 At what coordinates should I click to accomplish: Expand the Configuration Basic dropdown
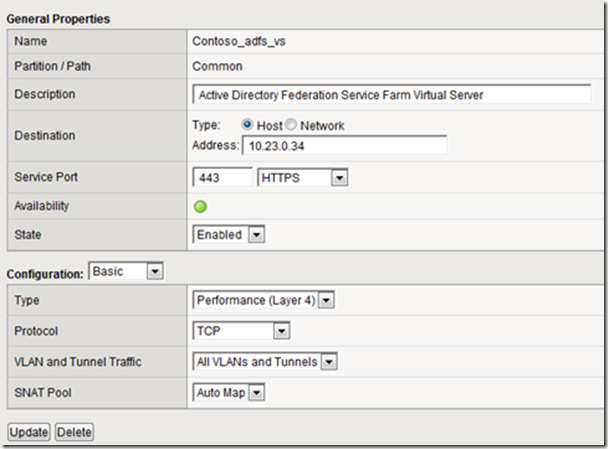[126, 270]
